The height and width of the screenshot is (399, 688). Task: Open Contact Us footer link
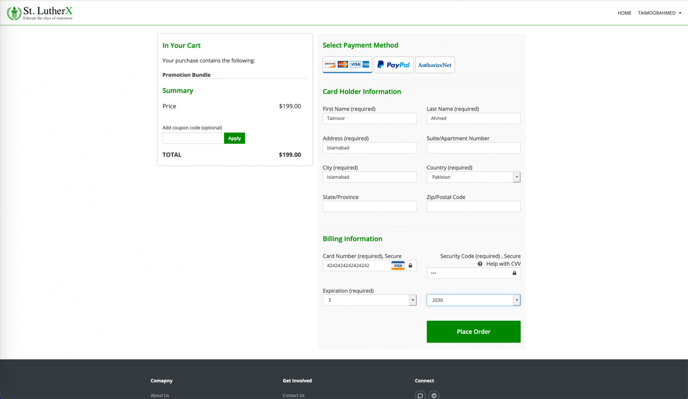[294, 395]
